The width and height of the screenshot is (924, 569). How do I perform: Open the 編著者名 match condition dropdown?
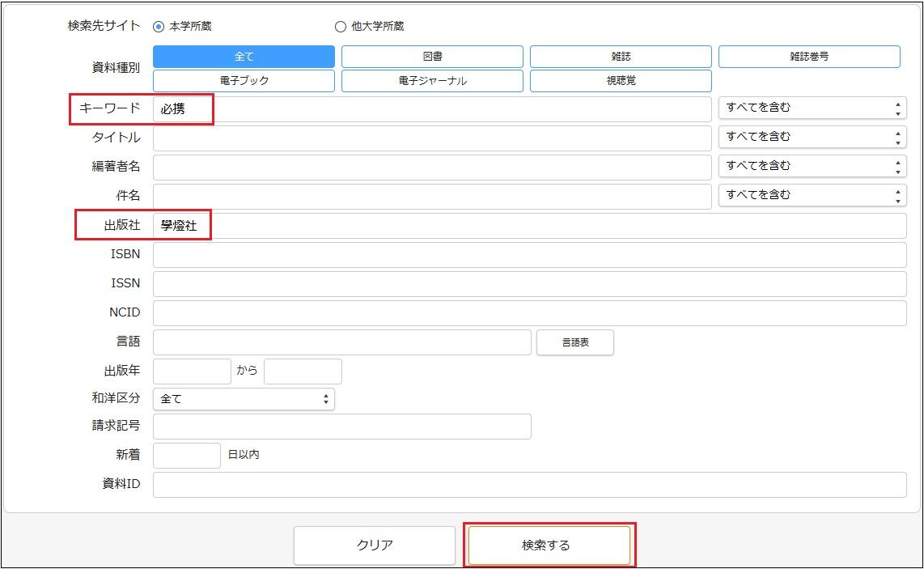pyautogui.click(x=812, y=166)
